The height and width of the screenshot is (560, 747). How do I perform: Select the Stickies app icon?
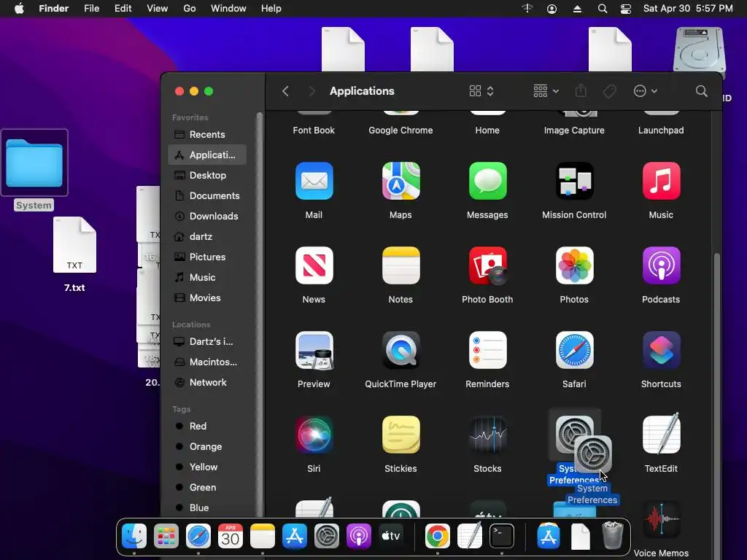click(x=400, y=435)
